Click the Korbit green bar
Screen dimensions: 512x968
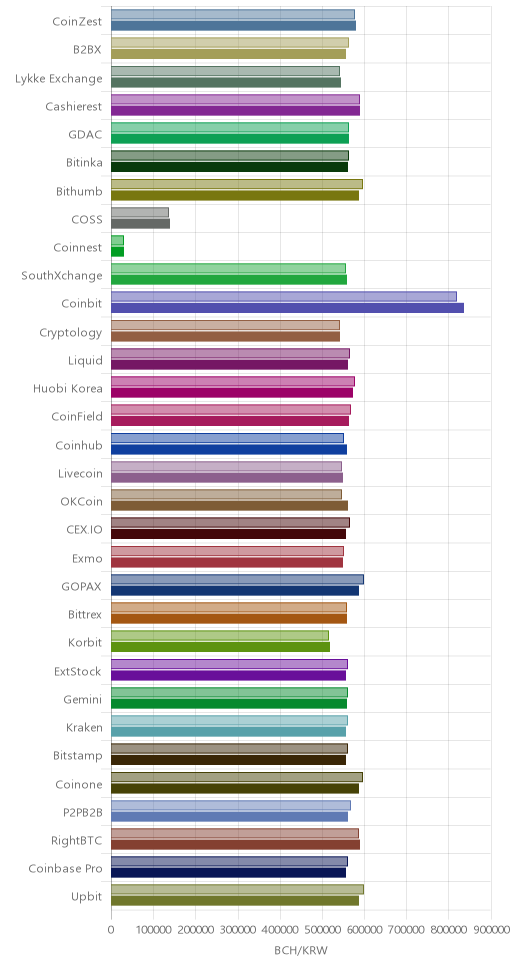[x=220, y=647]
